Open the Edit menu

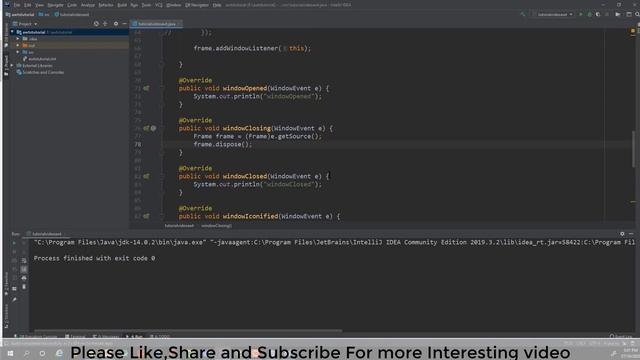27,5
